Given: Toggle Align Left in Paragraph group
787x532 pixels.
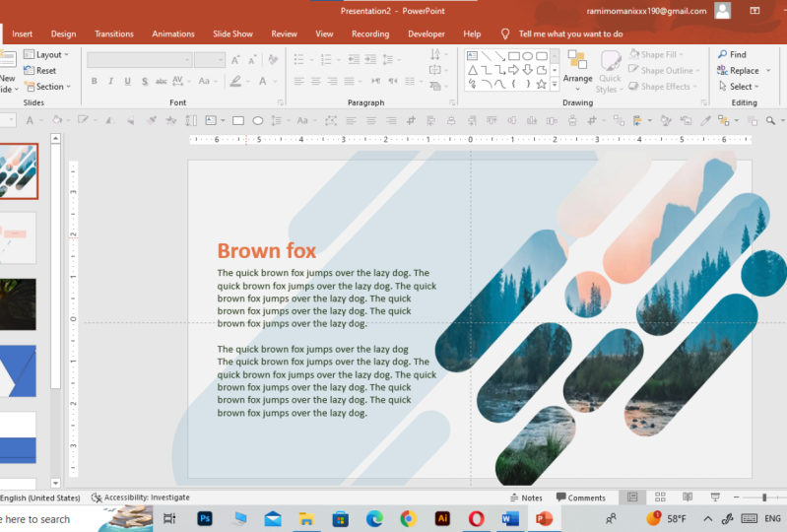Looking at the screenshot, I should (299, 81).
